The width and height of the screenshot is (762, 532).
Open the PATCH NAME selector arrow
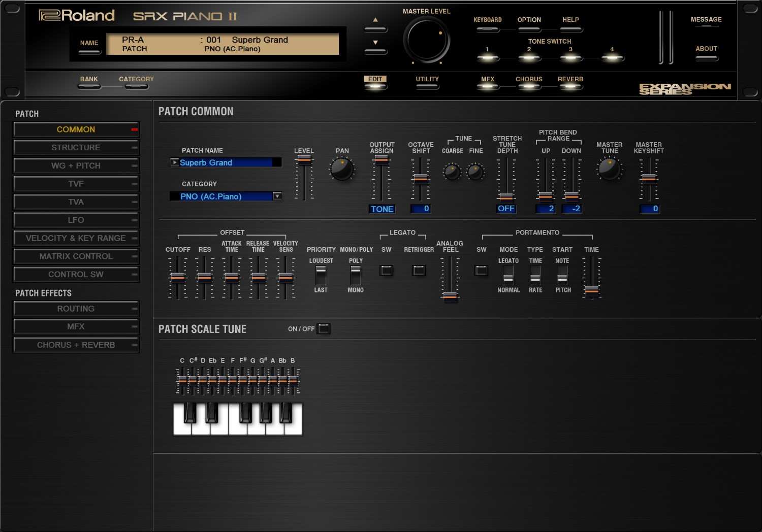coord(174,162)
